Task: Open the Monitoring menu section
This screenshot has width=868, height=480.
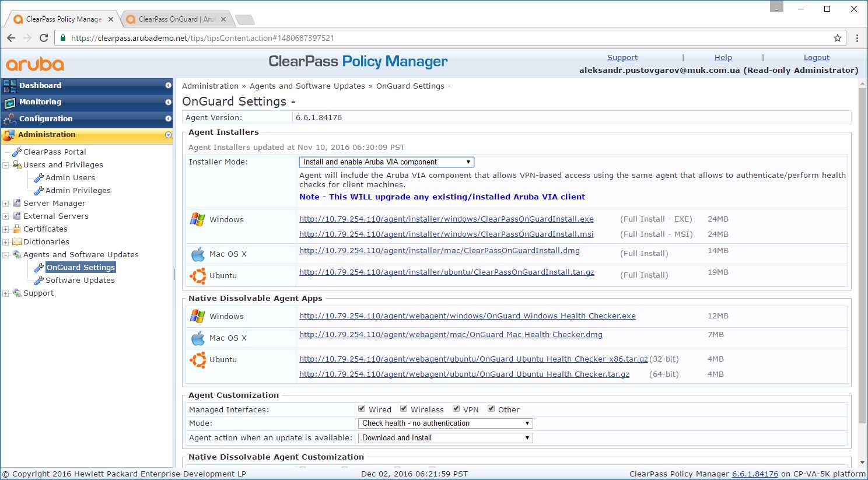Action: click(87, 102)
